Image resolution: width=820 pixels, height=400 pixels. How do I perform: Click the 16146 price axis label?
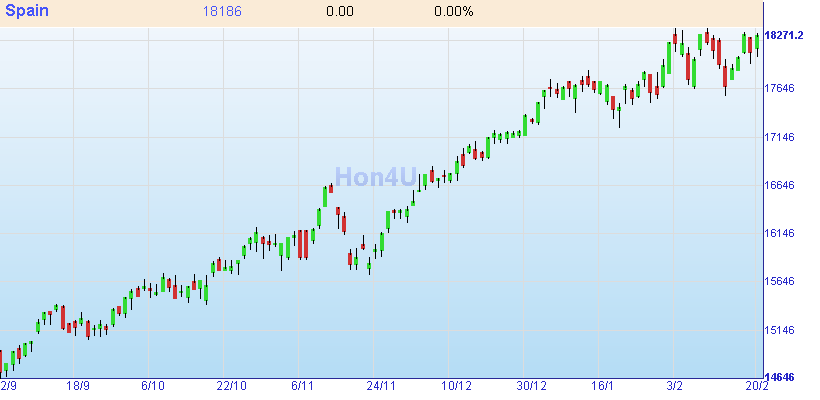coord(779,233)
